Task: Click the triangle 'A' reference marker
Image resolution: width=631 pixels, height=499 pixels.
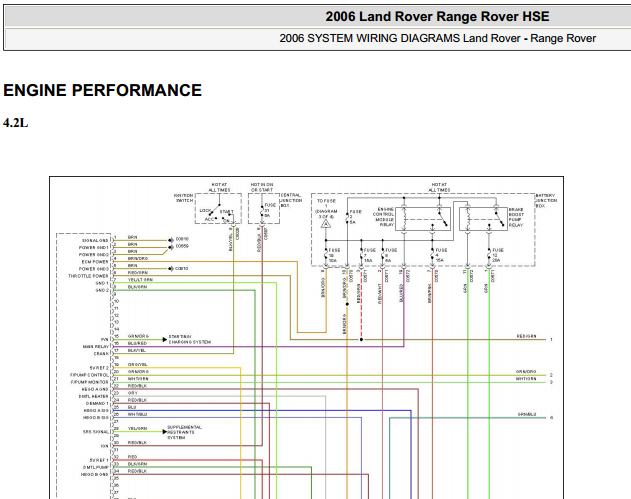Action: point(326,224)
